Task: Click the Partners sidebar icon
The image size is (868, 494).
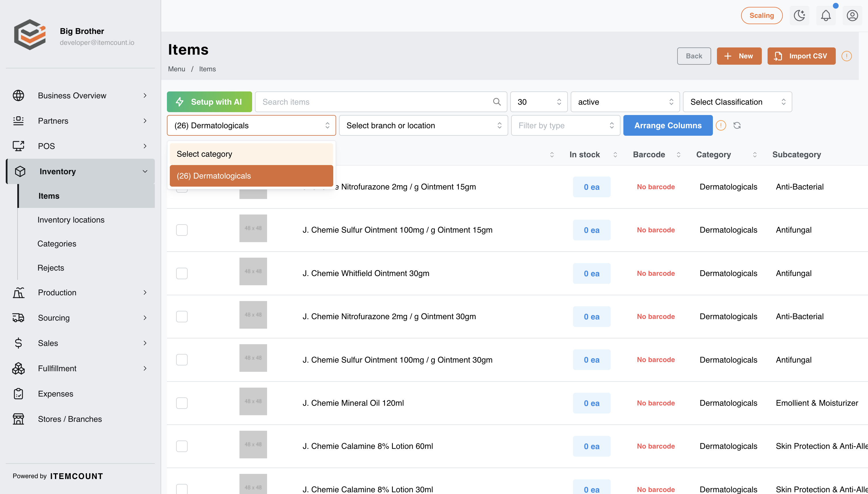Action: point(18,121)
